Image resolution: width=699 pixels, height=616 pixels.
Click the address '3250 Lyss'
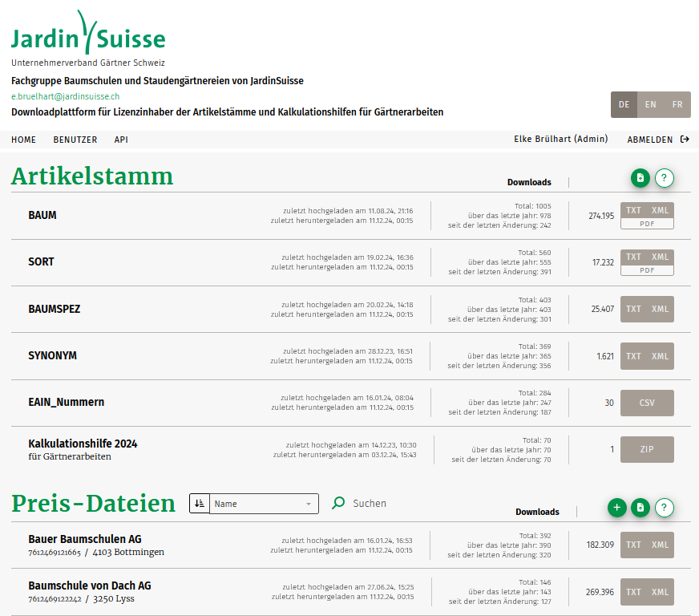point(114,598)
